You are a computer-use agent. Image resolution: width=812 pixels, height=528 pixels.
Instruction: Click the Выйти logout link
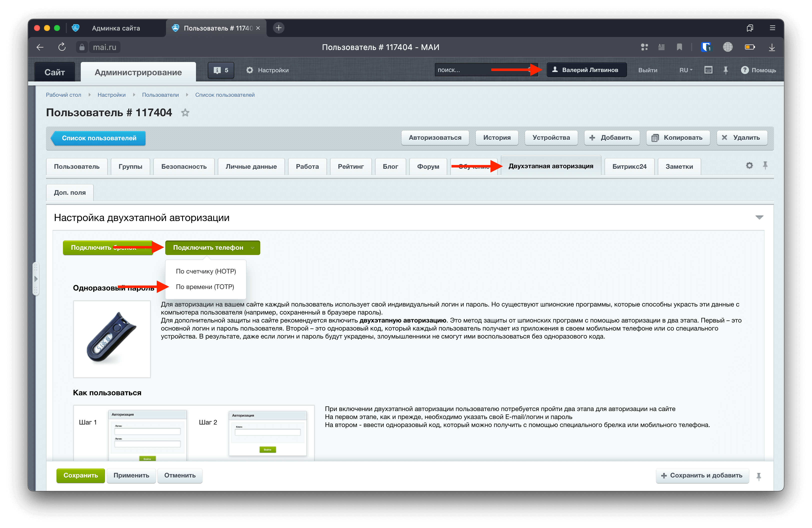click(x=647, y=70)
